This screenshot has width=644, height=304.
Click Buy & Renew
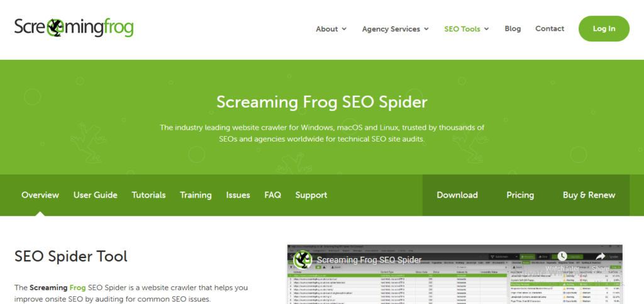click(x=589, y=195)
